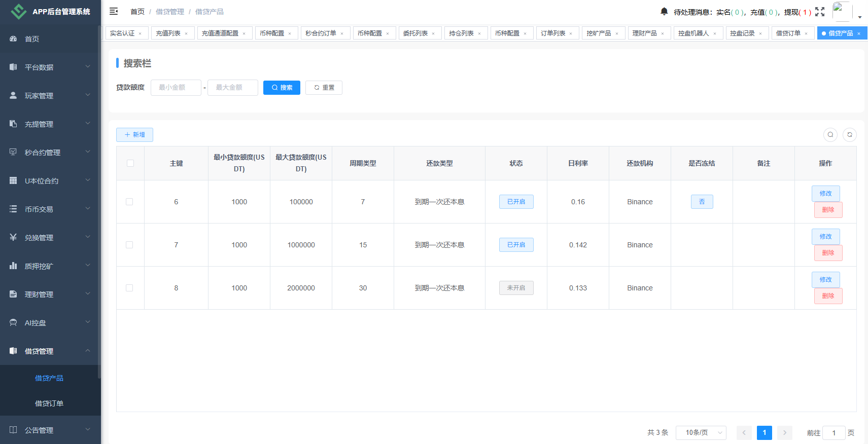Select the checkbox for row with ID 6
Image resolution: width=868 pixels, height=444 pixels.
(x=129, y=202)
